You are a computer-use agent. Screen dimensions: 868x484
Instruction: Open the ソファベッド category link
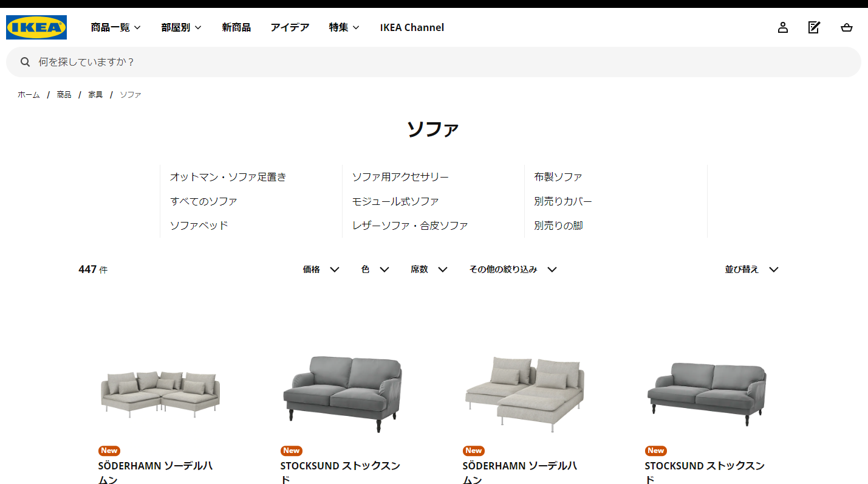click(x=199, y=226)
